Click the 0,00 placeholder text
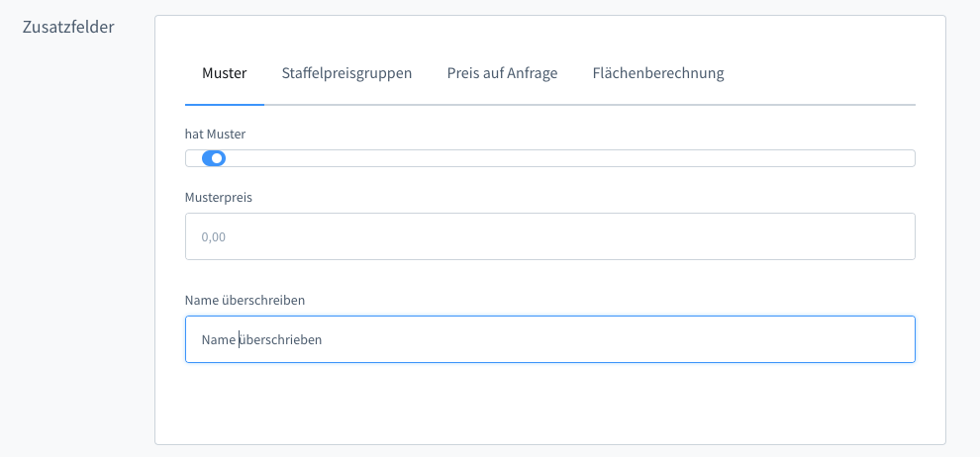The height and width of the screenshot is (457, 980). pos(214,237)
